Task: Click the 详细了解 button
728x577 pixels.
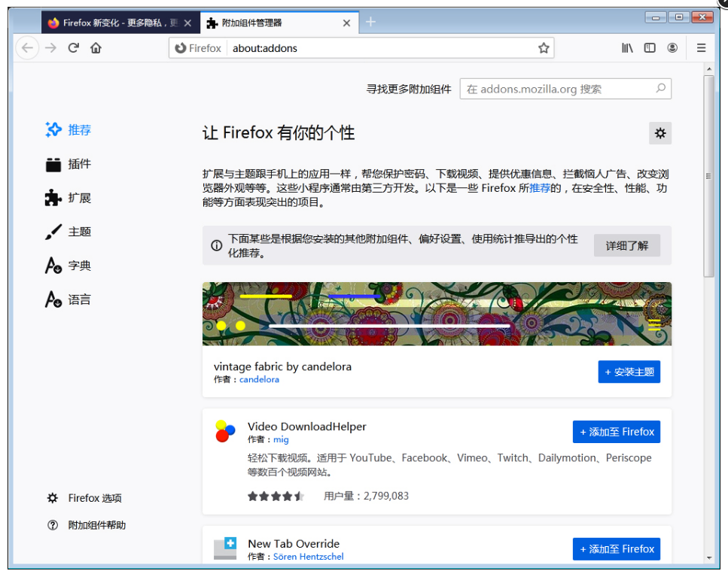Action: pos(627,245)
